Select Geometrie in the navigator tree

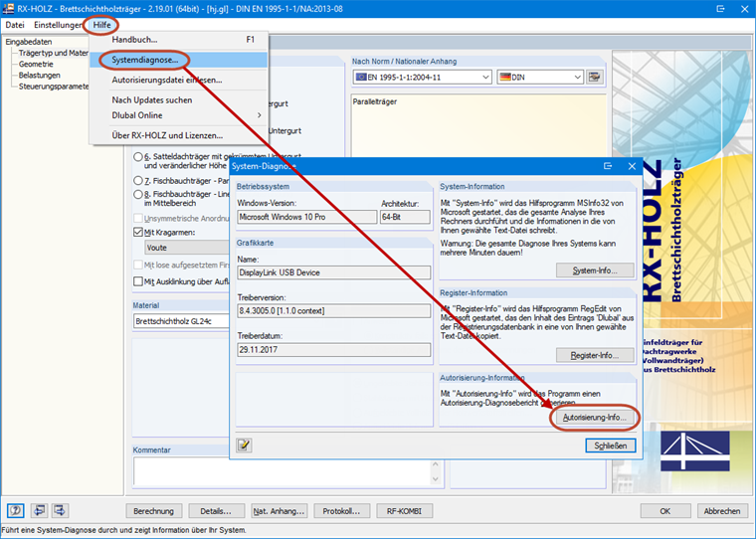click(x=36, y=64)
